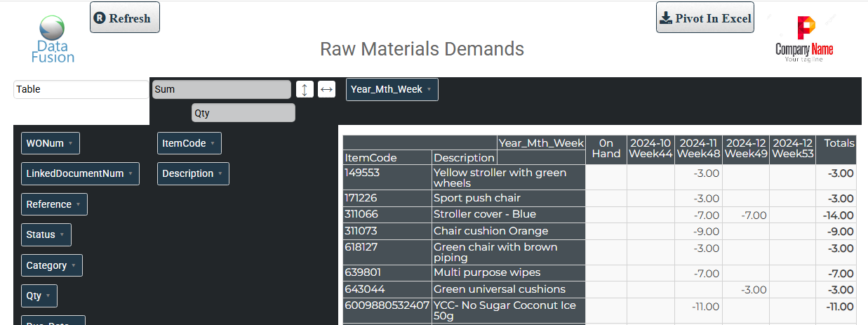Viewport: 868px width, 325px height.
Task: Click the Company Name logo
Action: pyautogui.click(x=804, y=39)
